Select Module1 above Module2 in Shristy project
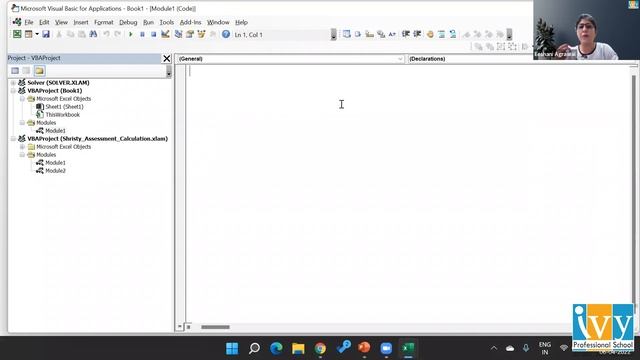 (55, 162)
